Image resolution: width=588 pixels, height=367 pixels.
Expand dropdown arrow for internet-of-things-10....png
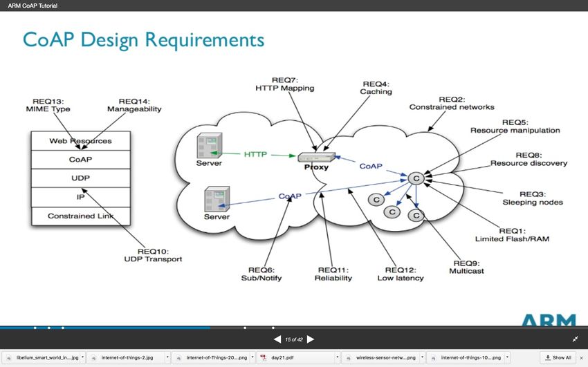click(507, 357)
